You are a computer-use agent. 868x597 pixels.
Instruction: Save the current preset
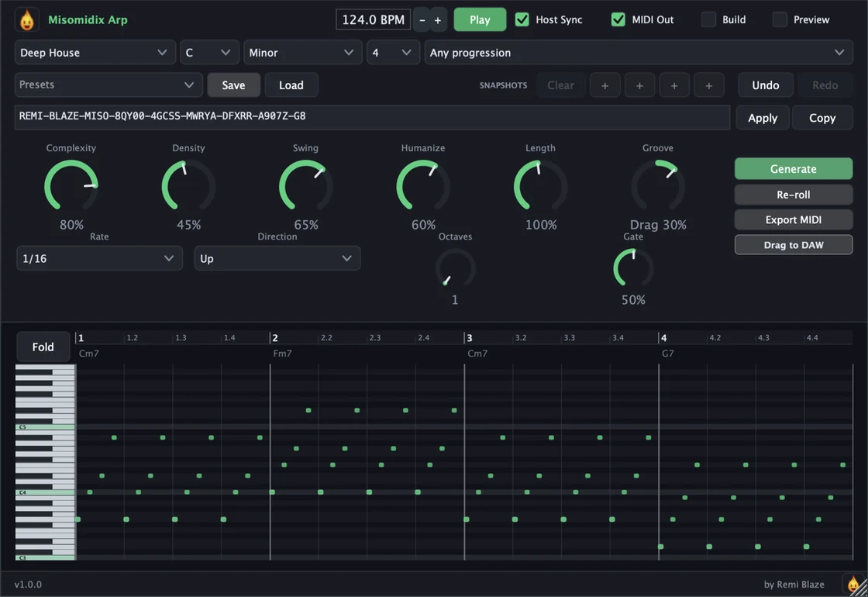click(x=233, y=85)
